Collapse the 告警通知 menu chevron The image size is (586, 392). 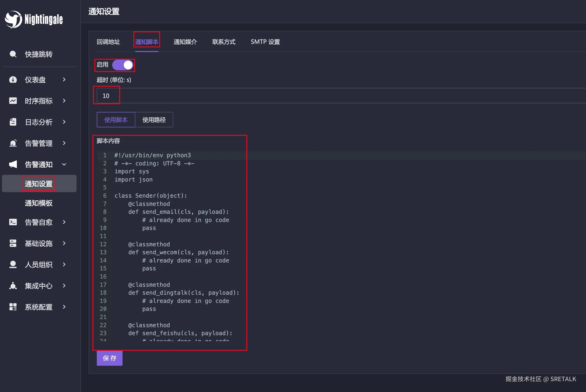tap(64, 164)
